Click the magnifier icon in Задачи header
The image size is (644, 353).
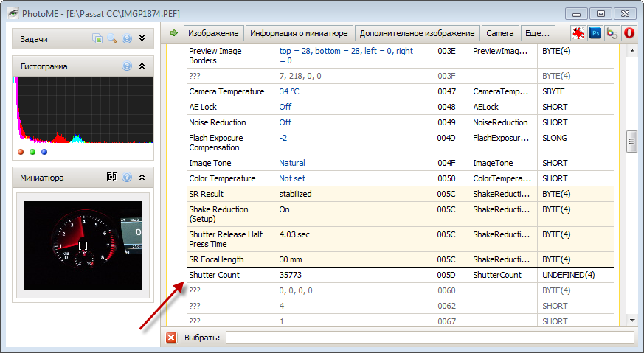tap(111, 38)
